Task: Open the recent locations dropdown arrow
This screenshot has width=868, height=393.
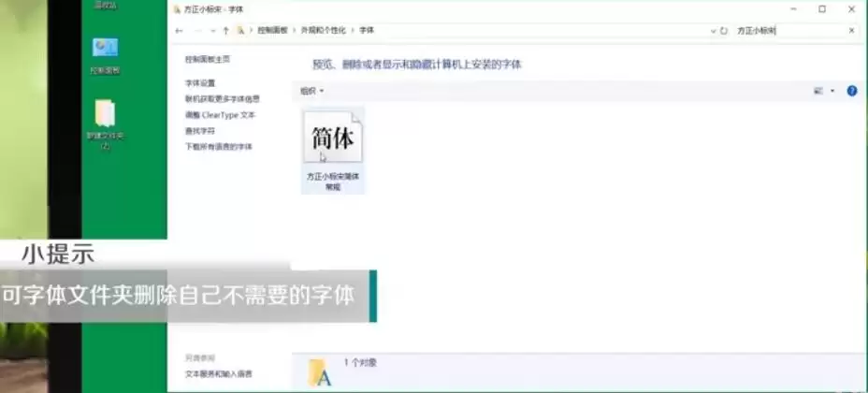Action: 213,32
